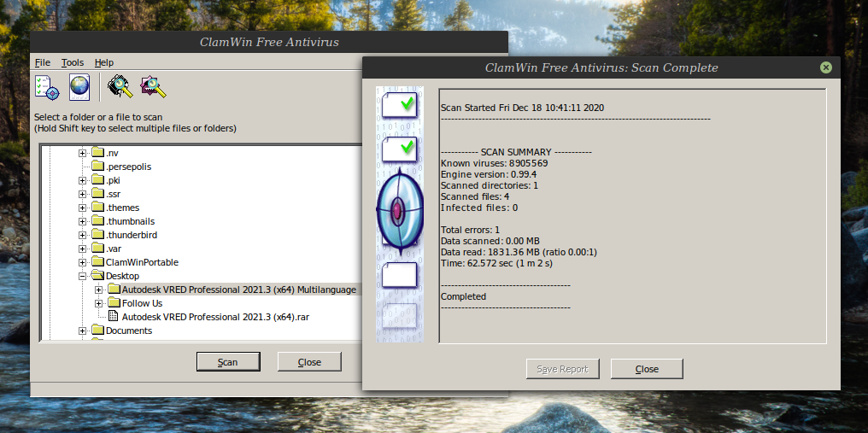
Task: Expand the .nv folder node
Action: [x=83, y=153]
